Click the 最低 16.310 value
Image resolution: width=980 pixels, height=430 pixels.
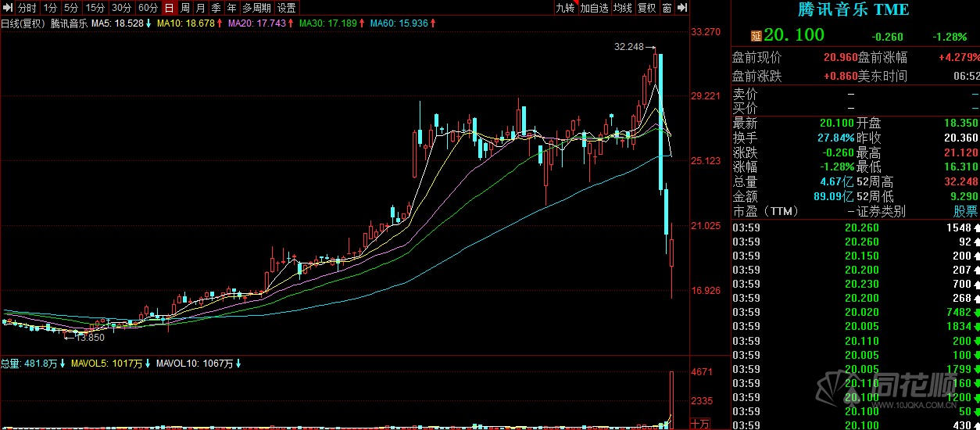pyautogui.click(x=960, y=167)
